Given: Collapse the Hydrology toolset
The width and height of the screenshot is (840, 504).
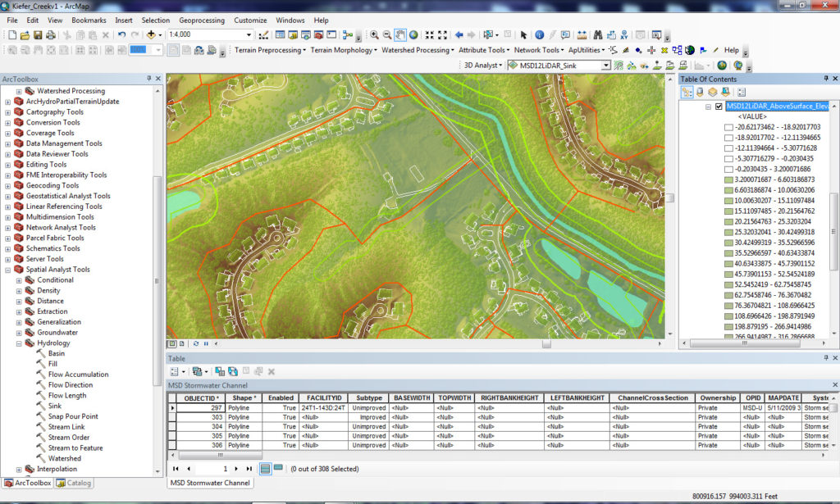Looking at the screenshot, I should (x=20, y=343).
